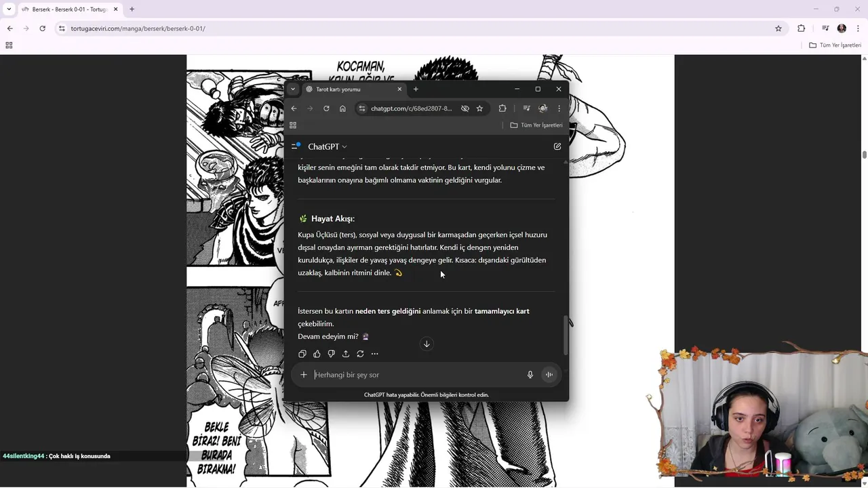Give the response a thumbs down
The width and height of the screenshot is (868, 488).
coord(331,354)
